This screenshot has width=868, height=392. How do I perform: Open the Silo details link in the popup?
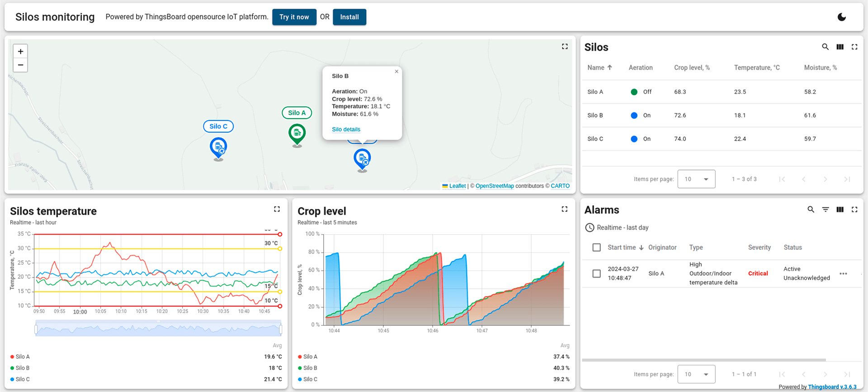point(346,129)
